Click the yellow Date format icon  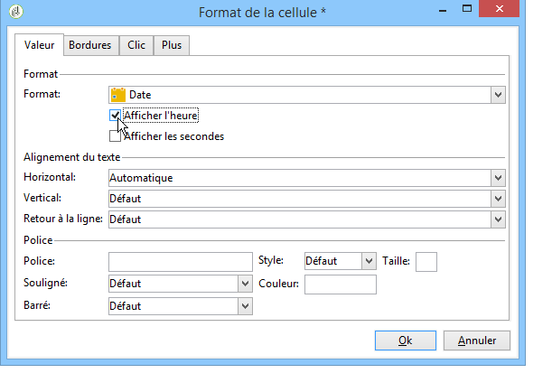(x=117, y=94)
